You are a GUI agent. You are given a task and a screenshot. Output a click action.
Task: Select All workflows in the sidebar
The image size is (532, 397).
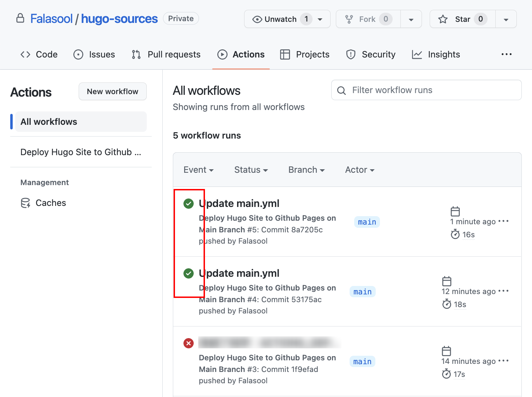(x=81, y=122)
